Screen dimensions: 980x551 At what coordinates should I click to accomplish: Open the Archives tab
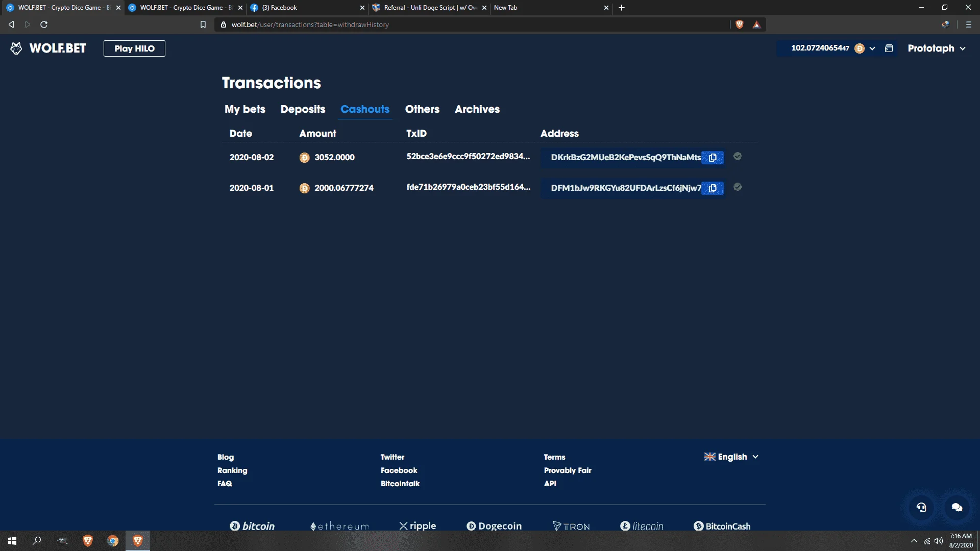point(477,109)
